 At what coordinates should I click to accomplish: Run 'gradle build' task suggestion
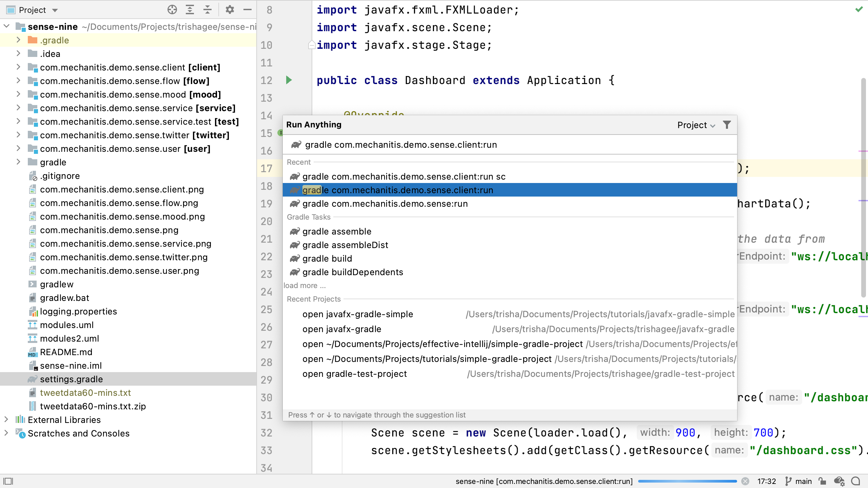[510, 258]
